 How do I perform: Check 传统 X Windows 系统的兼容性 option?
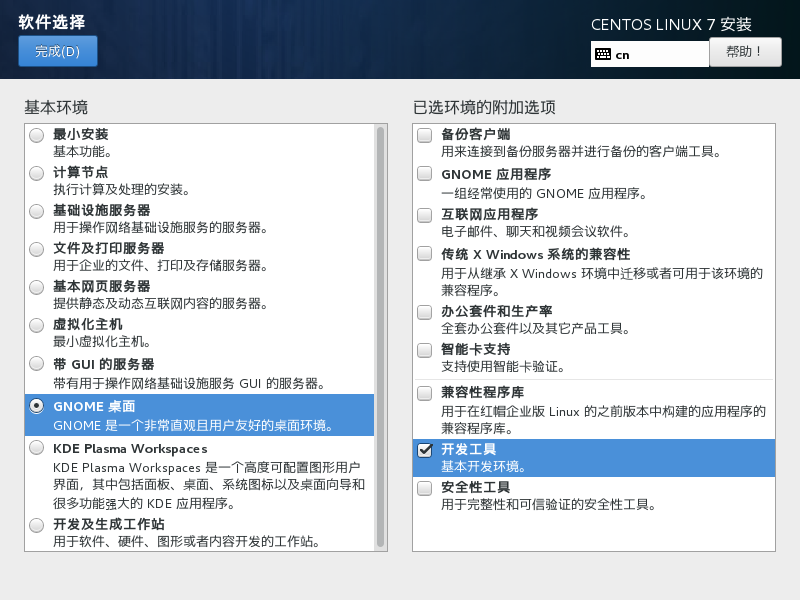click(424, 254)
